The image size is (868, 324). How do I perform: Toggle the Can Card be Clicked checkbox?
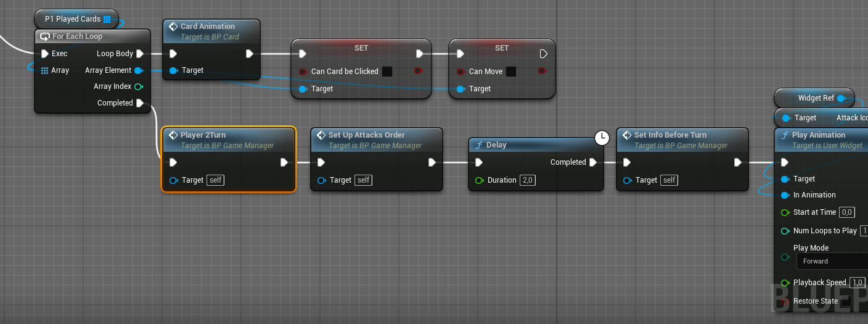click(387, 72)
